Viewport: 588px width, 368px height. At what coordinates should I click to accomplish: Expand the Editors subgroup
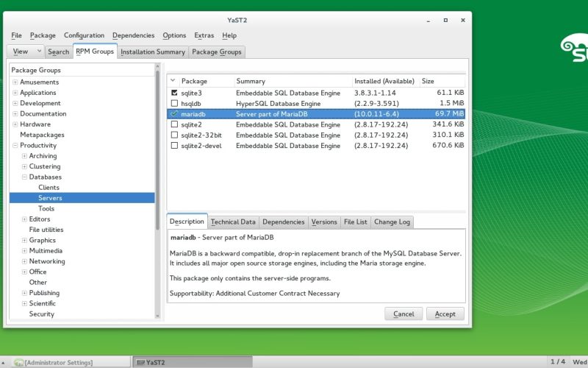pos(24,219)
